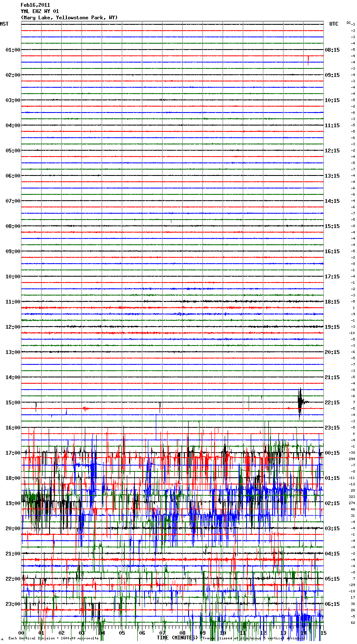Select the 01:00 MST time label
357x644 pixels.
13,50
